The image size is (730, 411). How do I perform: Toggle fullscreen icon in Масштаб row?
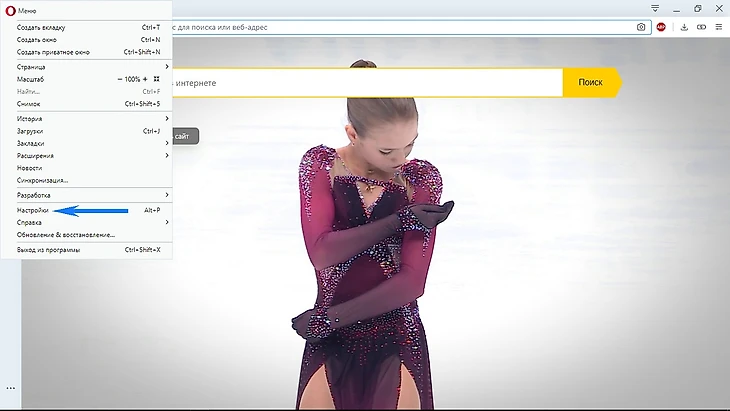tap(157, 79)
